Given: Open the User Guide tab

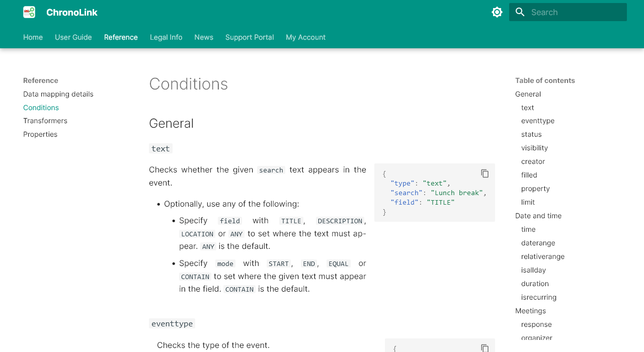Looking at the screenshot, I should point(73,37).
